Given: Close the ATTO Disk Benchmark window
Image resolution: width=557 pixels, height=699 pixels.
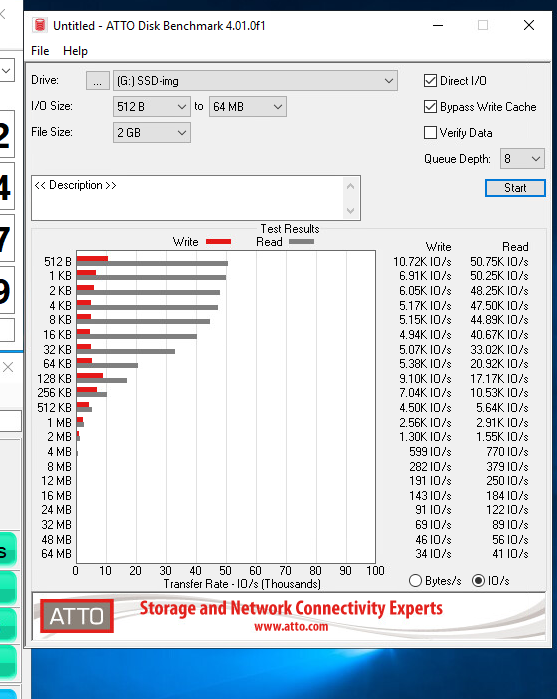Looking at the screenshot, I should point(529,25).
